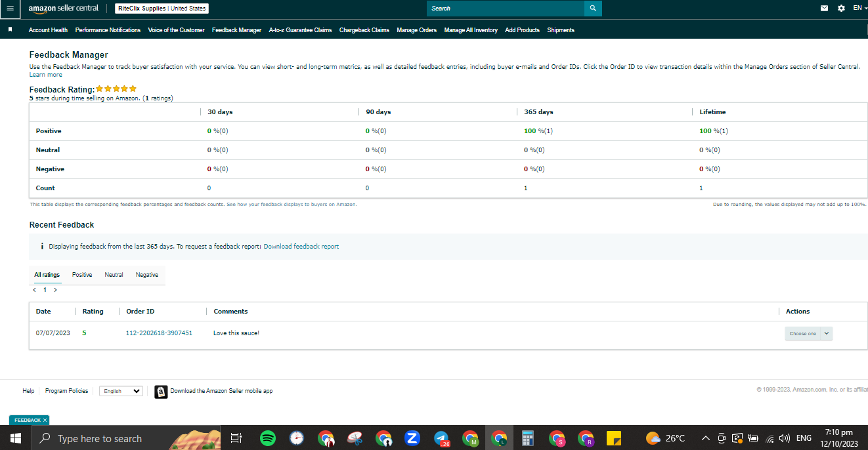Switch to the Negative ratings tab
This screenshot has width=868, height=450.
(x=147, y=275)
